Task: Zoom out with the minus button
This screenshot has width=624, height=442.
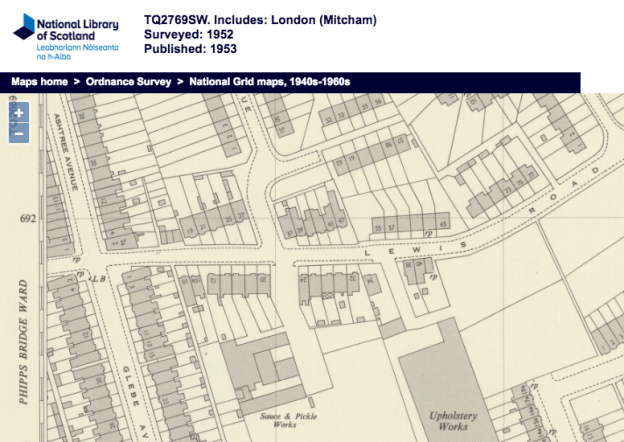Action: [x=19, y=133]
